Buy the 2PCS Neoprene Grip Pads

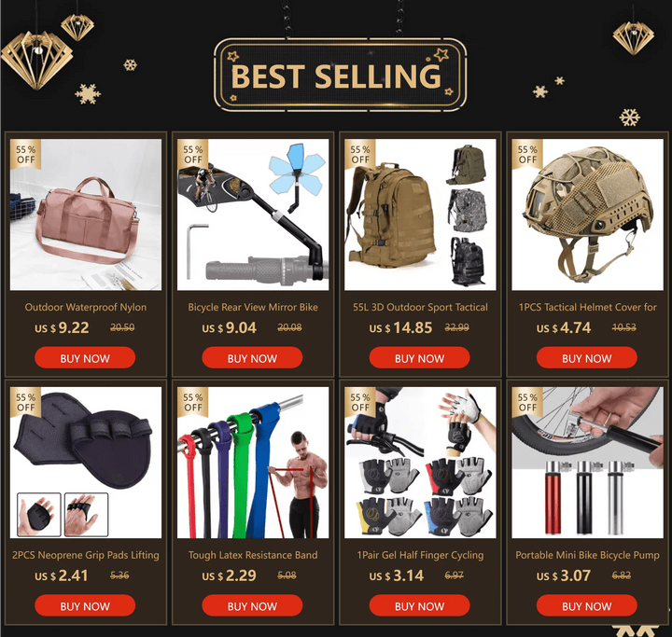click(85, 605)
